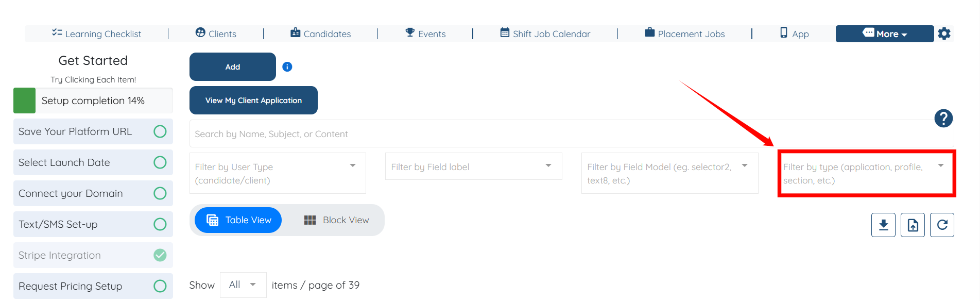Open the help question mark icon

[943, 119]
